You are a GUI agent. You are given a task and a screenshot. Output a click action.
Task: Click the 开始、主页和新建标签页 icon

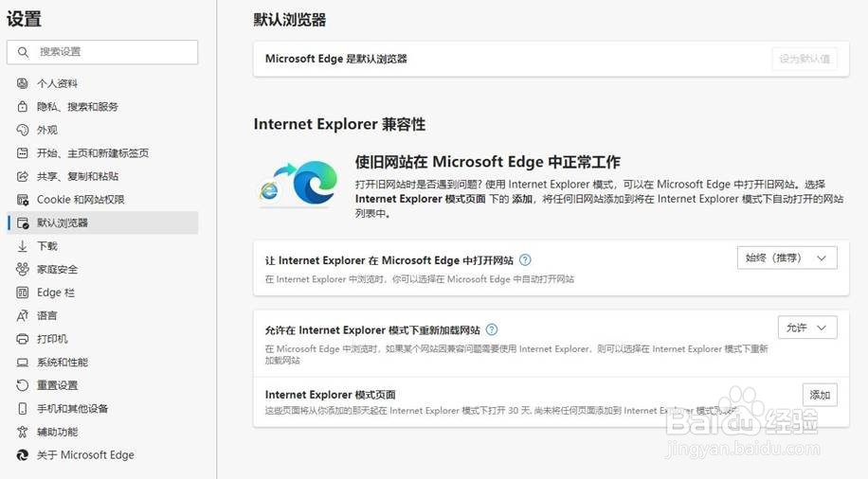coord(22,153)
